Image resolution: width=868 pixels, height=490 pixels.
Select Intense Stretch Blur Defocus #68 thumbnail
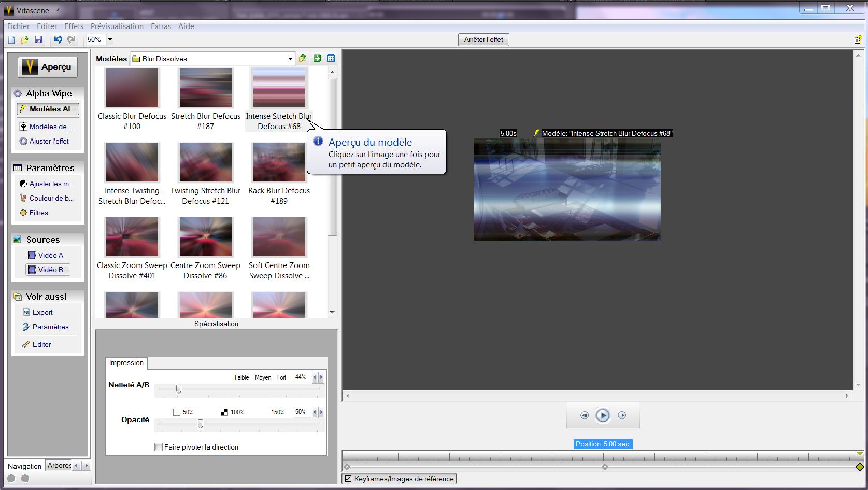tap(279, 88)
